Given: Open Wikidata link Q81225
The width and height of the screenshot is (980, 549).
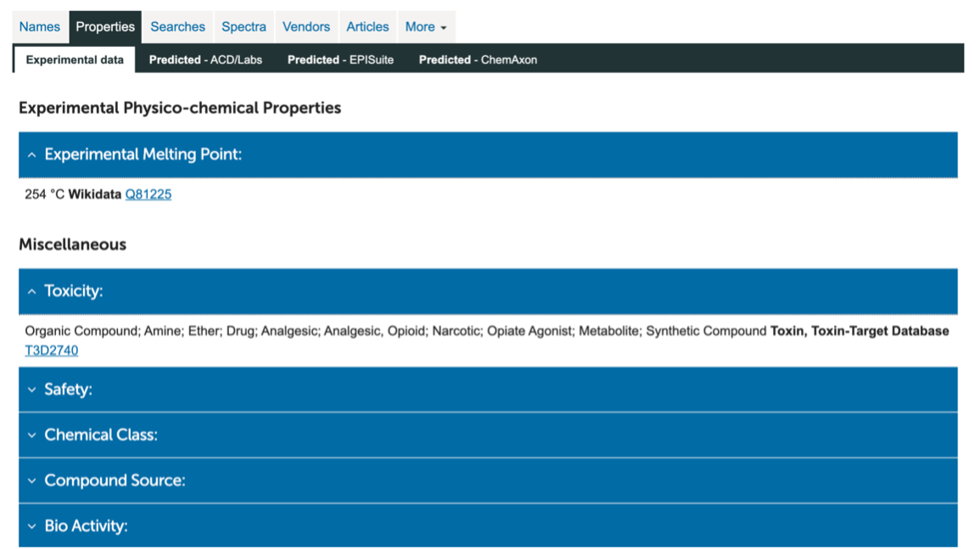Looking at the screenshot, I should coord(148,194).
